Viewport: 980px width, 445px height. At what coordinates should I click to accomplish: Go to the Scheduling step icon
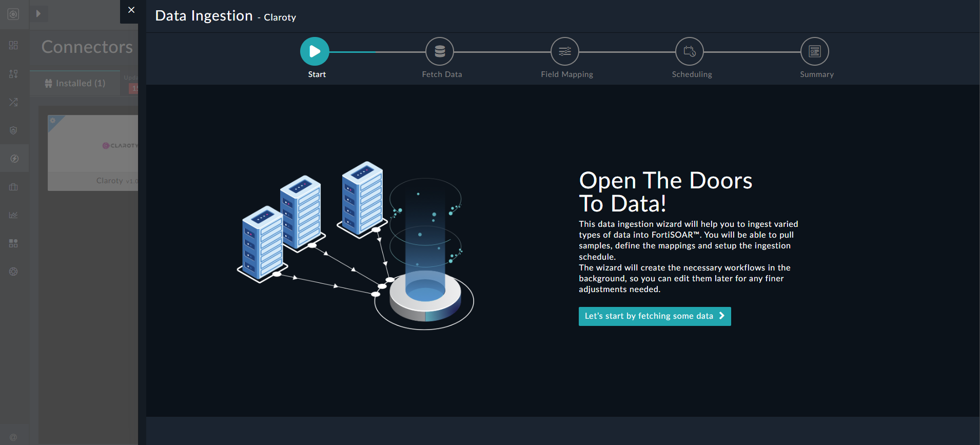tap(690, 51)
